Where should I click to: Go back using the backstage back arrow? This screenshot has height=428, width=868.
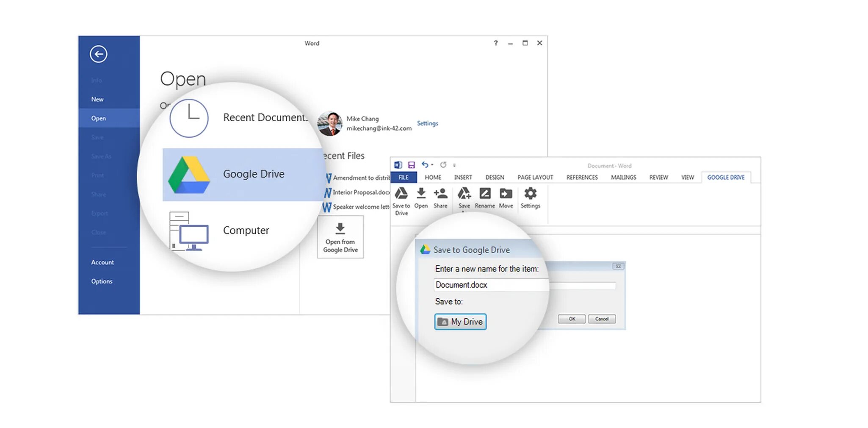[x=98, y=54]
